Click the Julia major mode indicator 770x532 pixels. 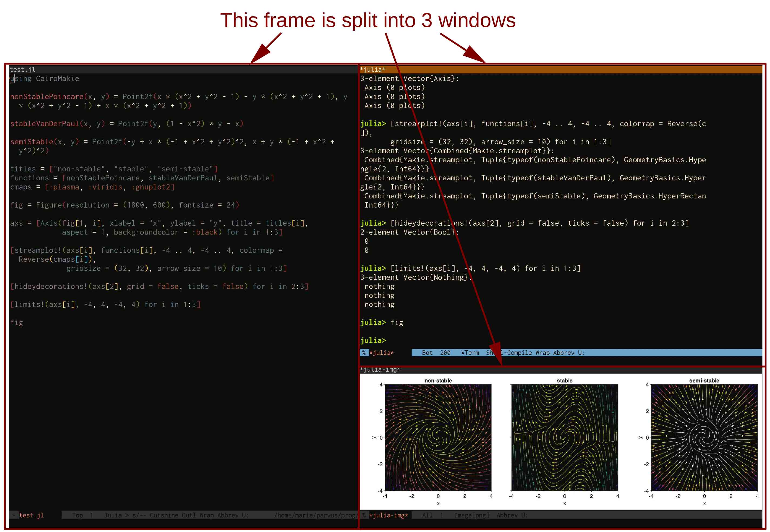tap(113, 515)
